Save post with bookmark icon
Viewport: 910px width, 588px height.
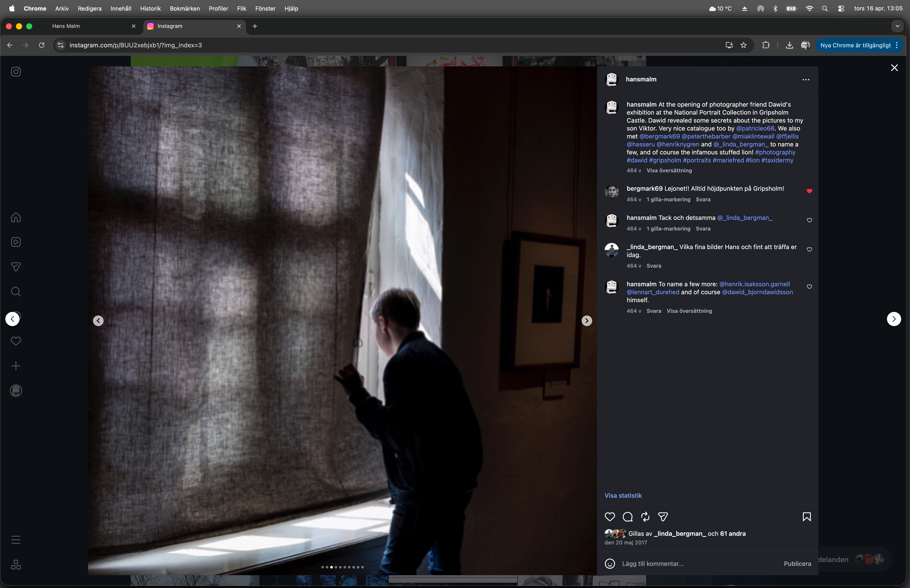point(806,517)
